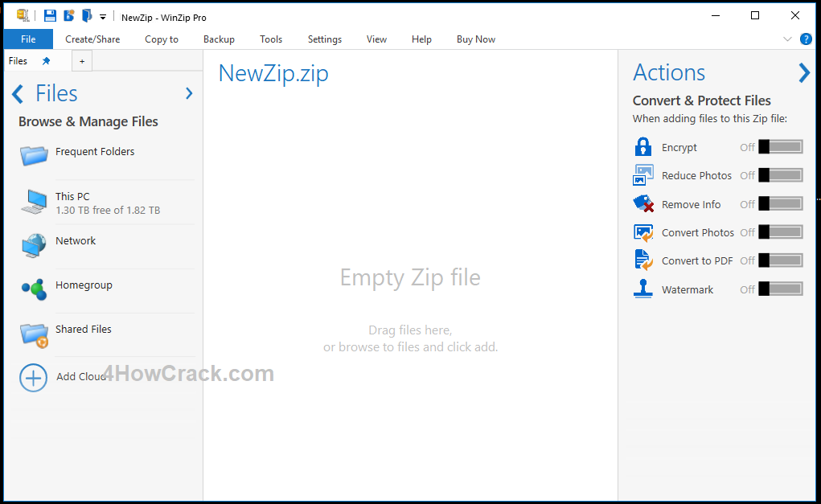
Task: Select This PC in the Files pane
Action: pos(72,197)
